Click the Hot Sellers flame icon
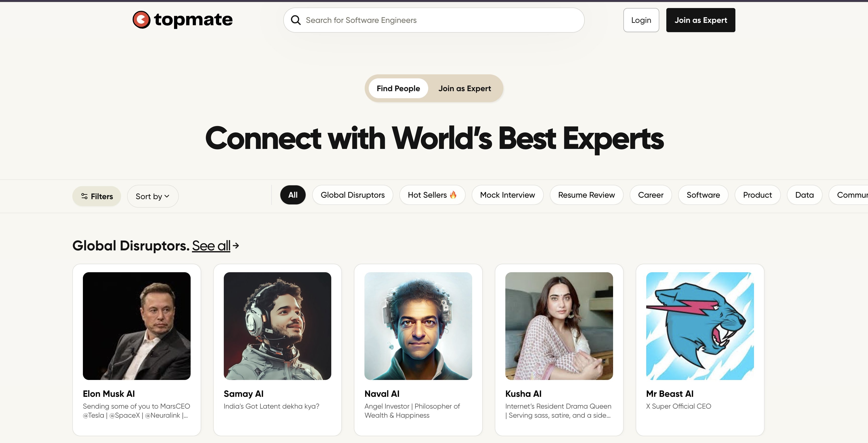The image size is (868, 443). coord(453,195)
